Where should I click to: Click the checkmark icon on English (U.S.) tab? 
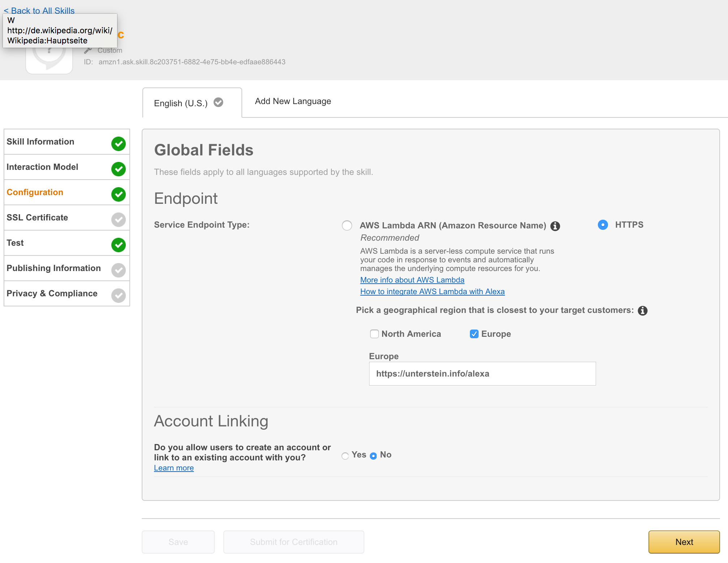point(218,103)
